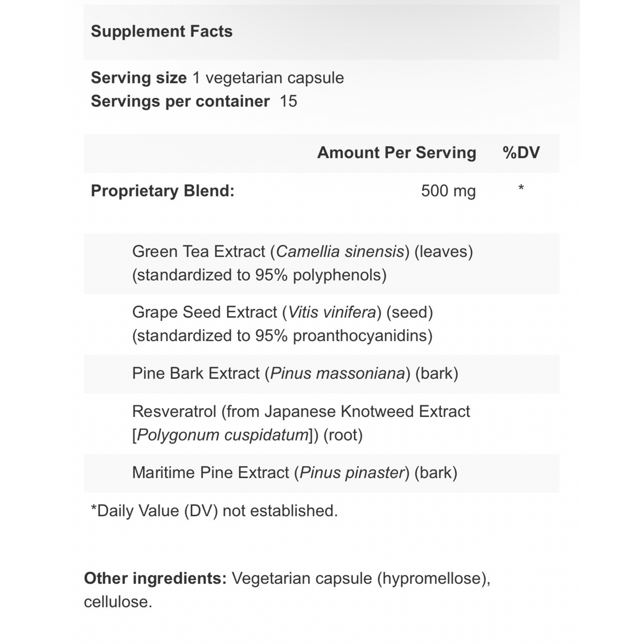Select the Maritime Pine Extract row
The width and height of the screenshot is (644, 644).
[x=322, y=473]
